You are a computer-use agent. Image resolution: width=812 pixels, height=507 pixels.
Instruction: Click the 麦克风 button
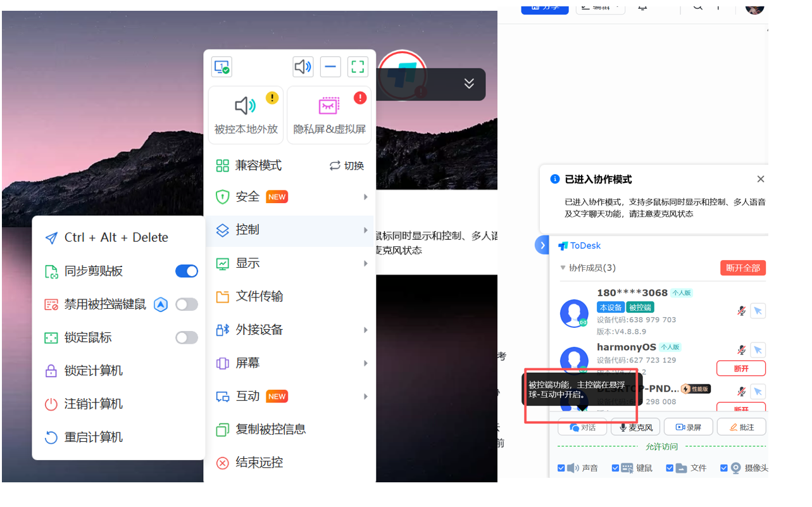tap(635, 427)
